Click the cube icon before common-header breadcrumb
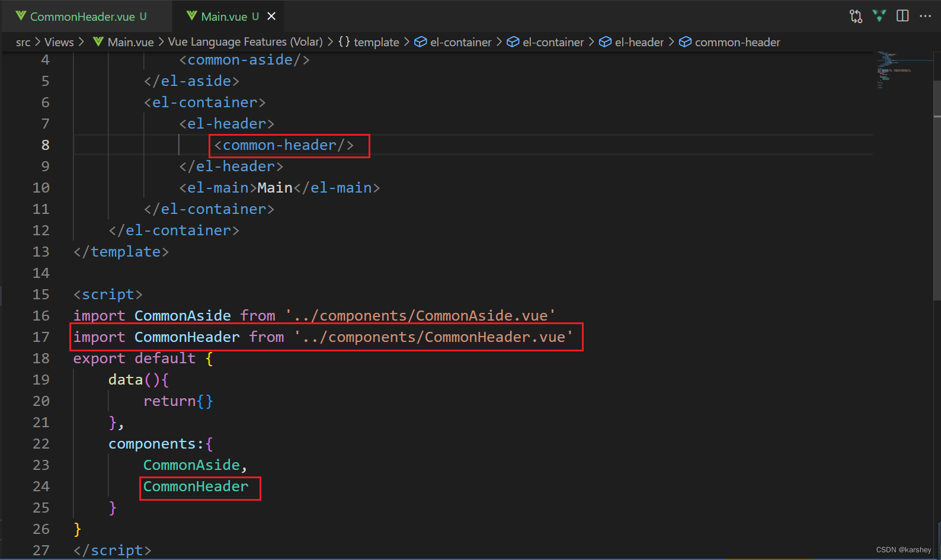941x560 pixels. click(x=685, y=42)
